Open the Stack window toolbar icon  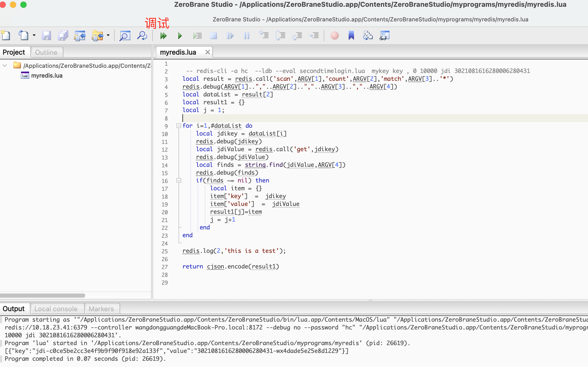pos(368,35)
